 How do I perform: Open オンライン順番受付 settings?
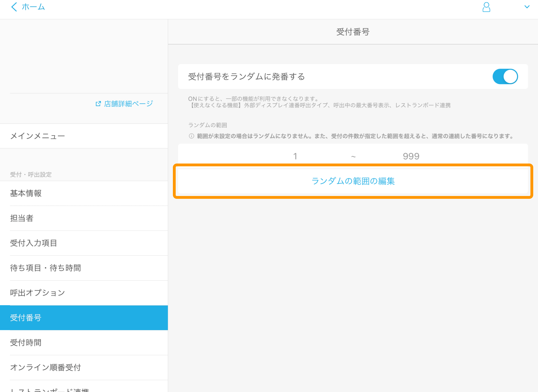coord(84,368)
